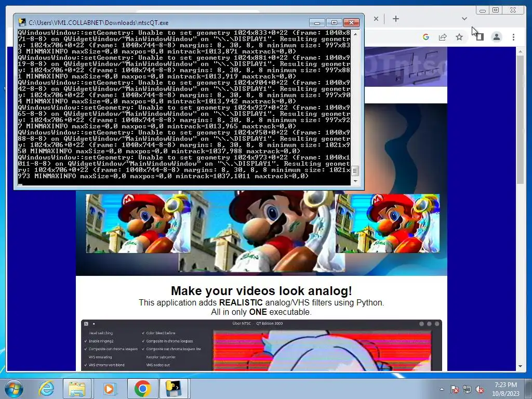This screenshot has height=399, width=532.
Task: Open Windows Explorer folder in taskbar
Action: coord(77,389)
